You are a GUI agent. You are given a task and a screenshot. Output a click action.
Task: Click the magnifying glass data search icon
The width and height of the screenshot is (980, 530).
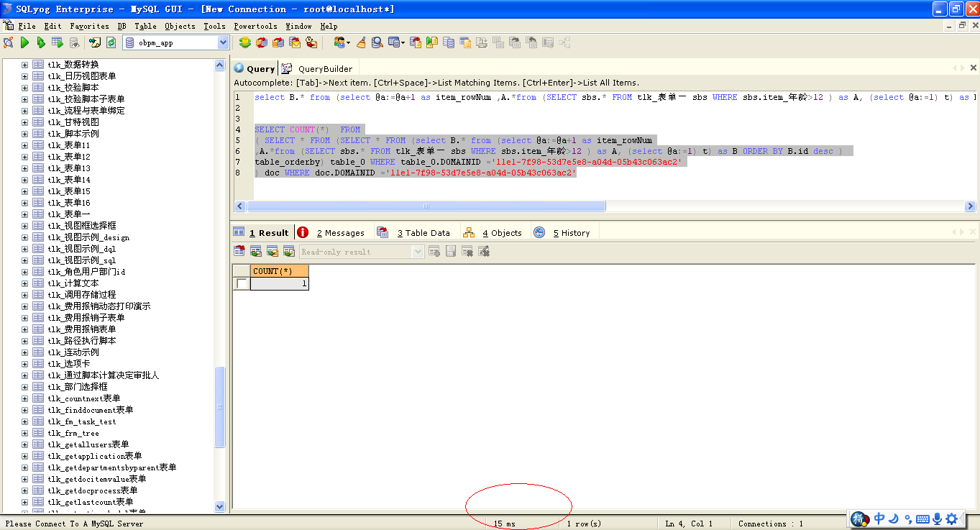click(378, 42)
